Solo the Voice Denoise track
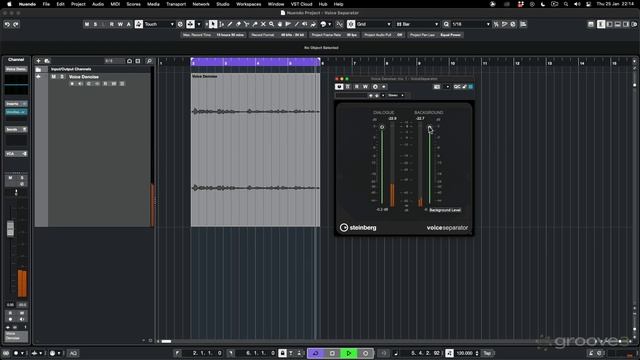Viewport: 640px width, 360px height. click(62, 77)
